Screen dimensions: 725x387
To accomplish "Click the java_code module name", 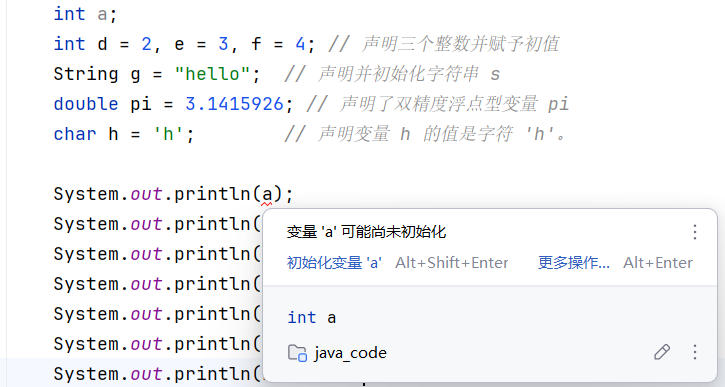I will tap(350, 353).
